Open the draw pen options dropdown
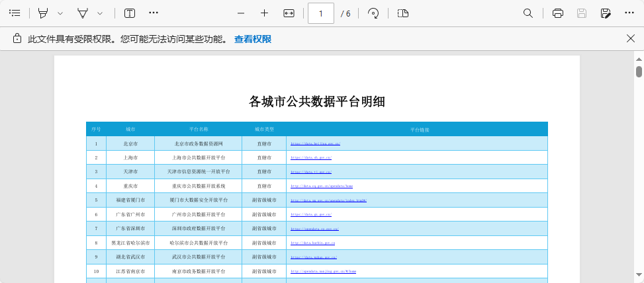Screen dimensions: 644x283 [100, 13]
